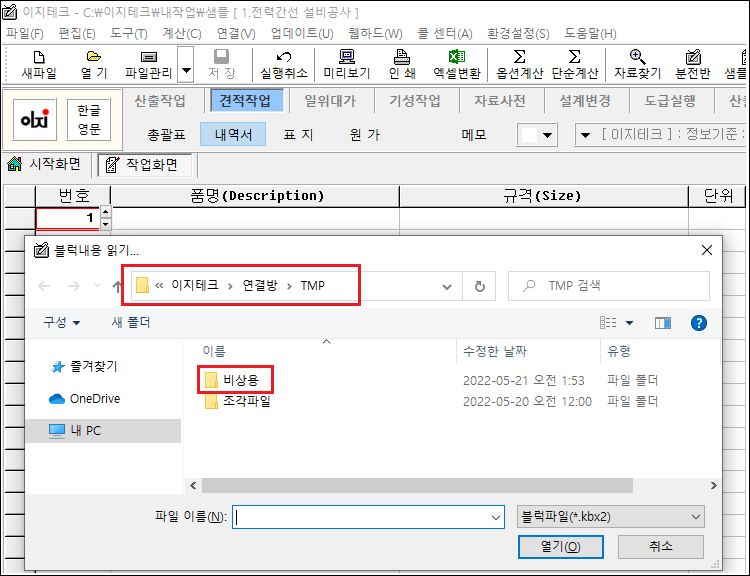
Task: Expand the 이지테크 정보기준 dropdown
Action: [585, 135]
